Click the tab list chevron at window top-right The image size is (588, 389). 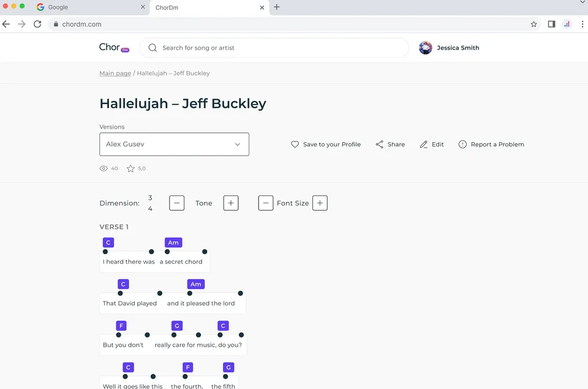click(582, 2)
